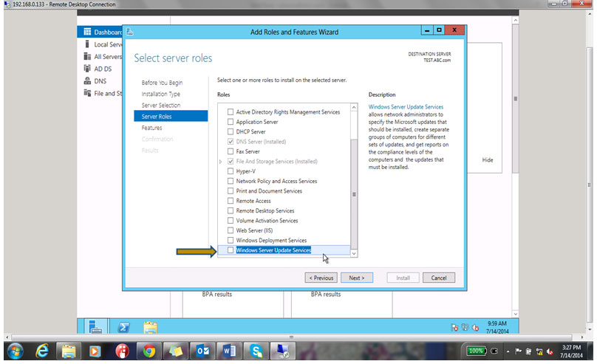Click the remote session clock 9:59 AM
This screenshot has height=364, width=597.
coord(497,323)
